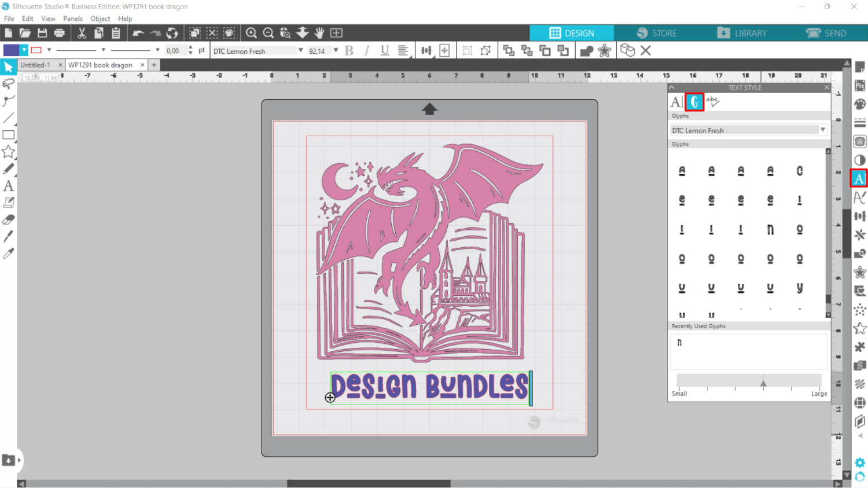Select the Text tool in left toolbar
868x488 pixels.
(8, 186)
